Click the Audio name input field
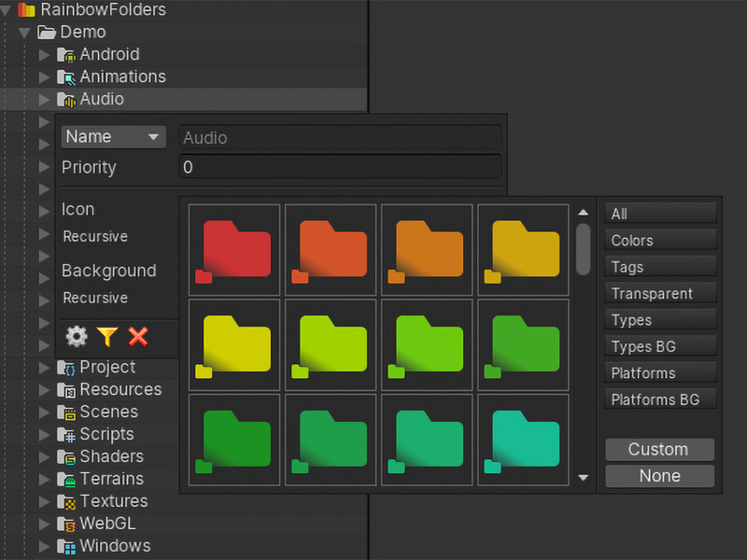Image resolution: width=747 pixels, height=560 pixels. [340, 137]
